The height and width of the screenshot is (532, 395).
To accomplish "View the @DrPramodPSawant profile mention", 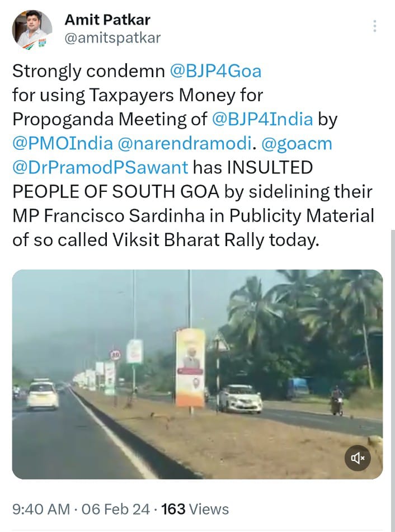I will tap(101, 167).
